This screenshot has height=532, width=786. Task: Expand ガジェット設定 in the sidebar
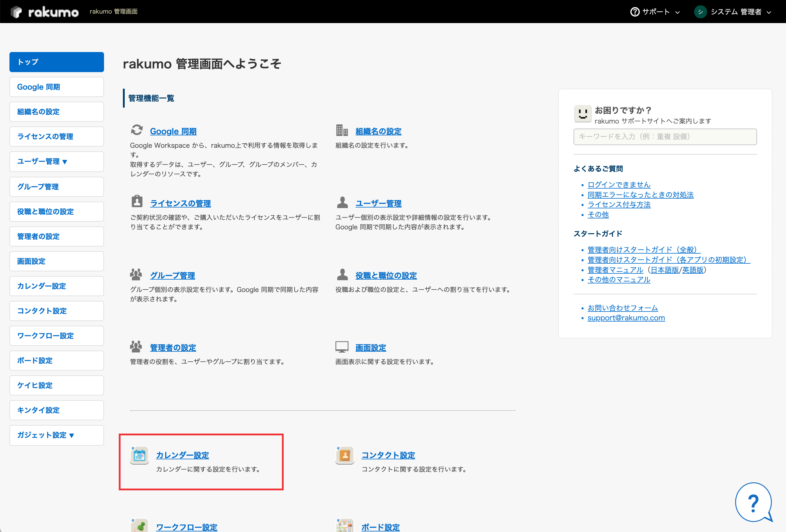tap(56, 435)
